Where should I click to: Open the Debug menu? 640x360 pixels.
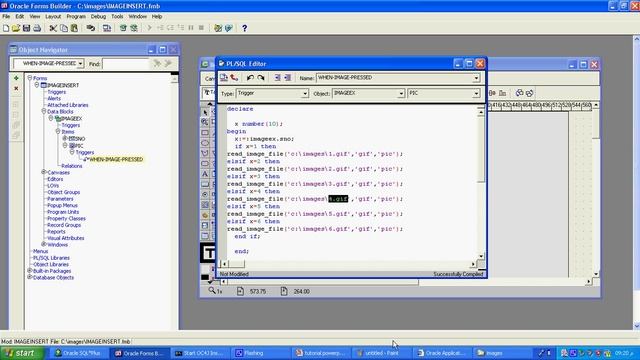(98, 17)
